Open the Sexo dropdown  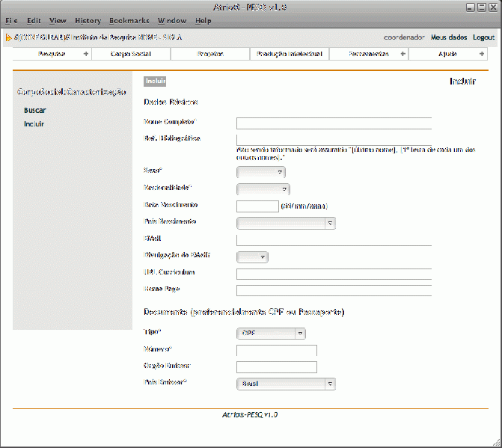pos(260,172)
